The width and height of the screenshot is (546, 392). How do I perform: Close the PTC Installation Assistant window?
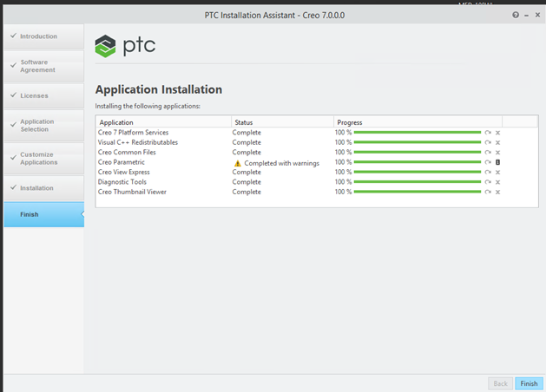pos(537,15)
